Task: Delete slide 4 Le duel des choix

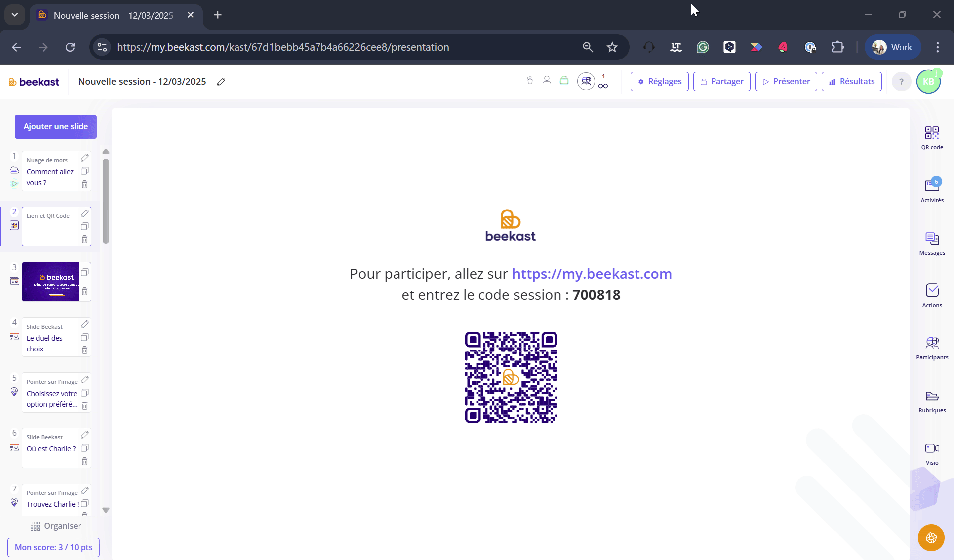Action: (85, 350)
